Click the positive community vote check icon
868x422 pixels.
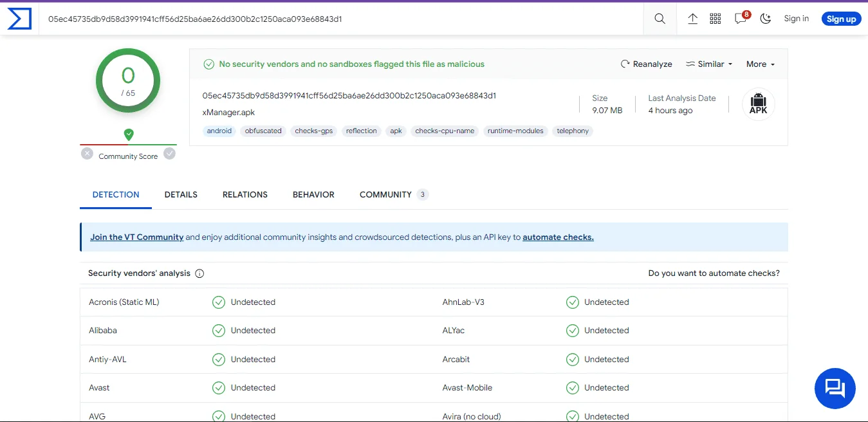point(169,154)
